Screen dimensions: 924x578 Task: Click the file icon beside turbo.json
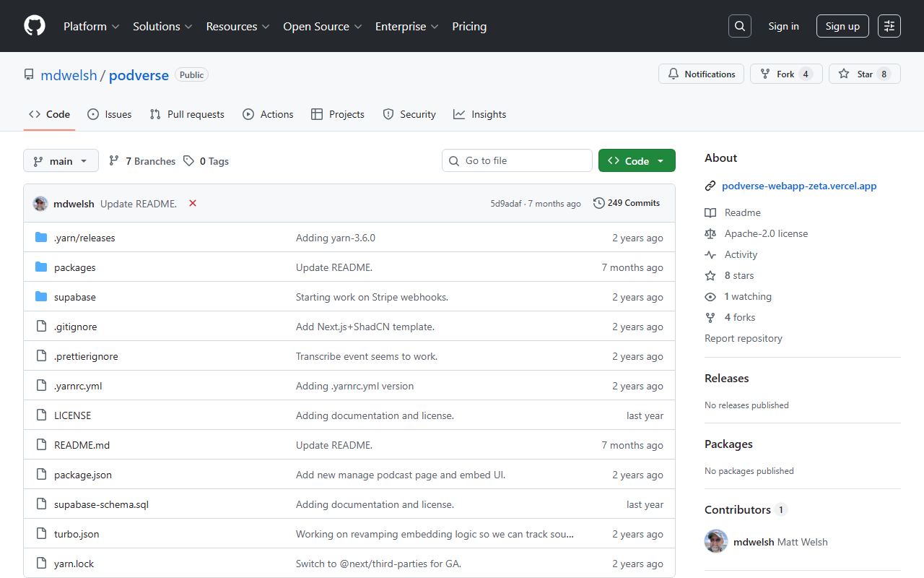(41, 534)
